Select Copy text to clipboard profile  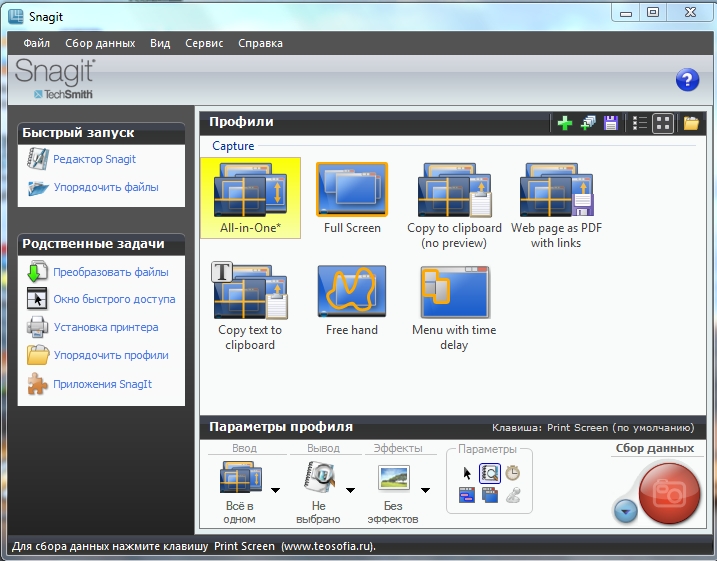click(250, 306)
